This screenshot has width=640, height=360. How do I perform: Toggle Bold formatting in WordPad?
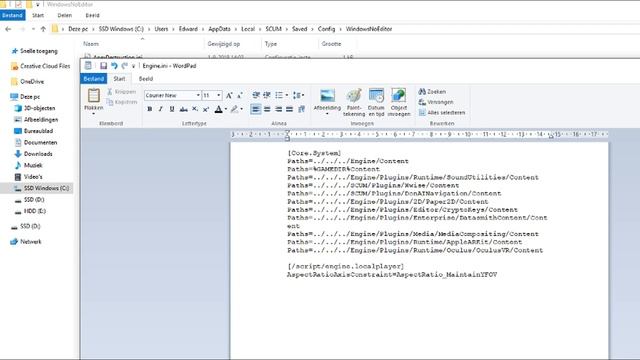click(150, 109)
